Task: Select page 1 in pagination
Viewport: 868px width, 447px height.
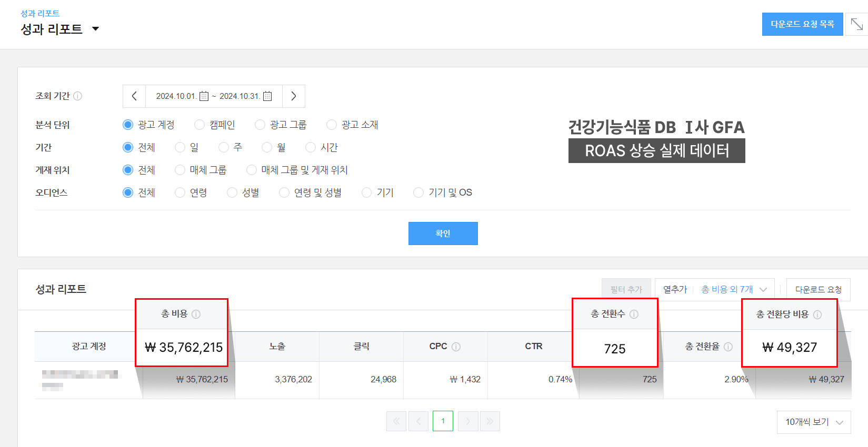Action: (443, 421)
